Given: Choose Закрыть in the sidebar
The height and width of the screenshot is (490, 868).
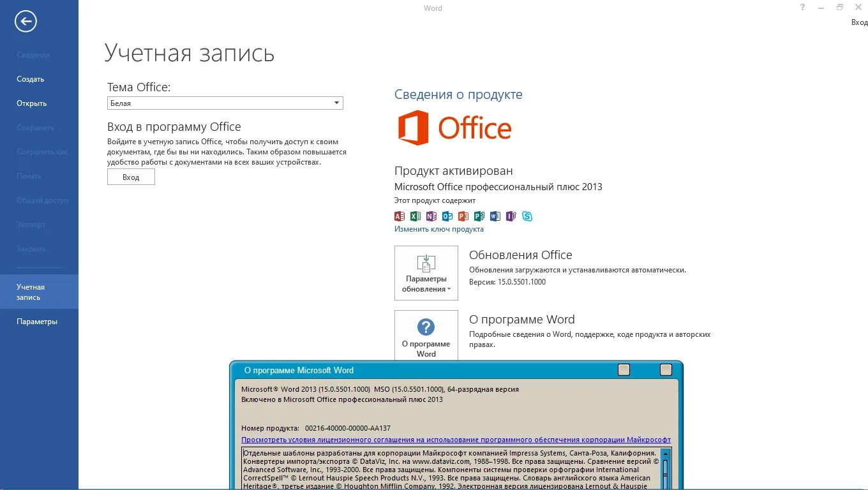Looking at the screenshot, I should [39, 249].
